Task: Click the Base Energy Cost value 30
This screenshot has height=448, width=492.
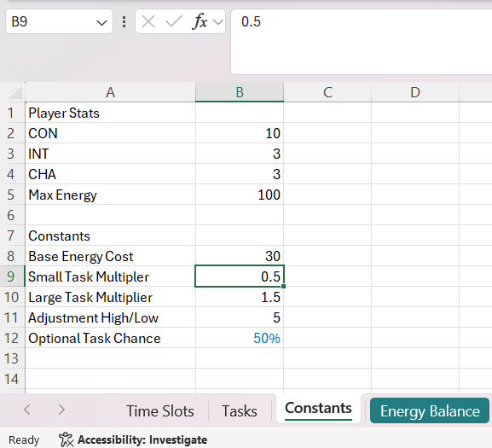Action: (x=240, y=256)
